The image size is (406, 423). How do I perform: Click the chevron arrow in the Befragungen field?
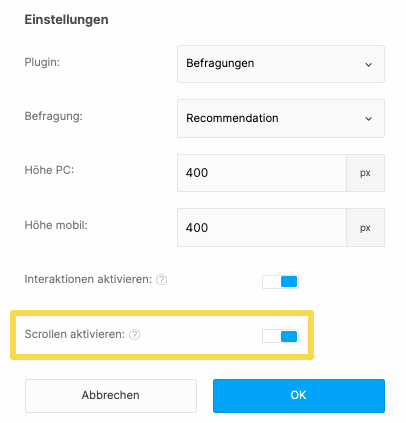click(368, 64)
